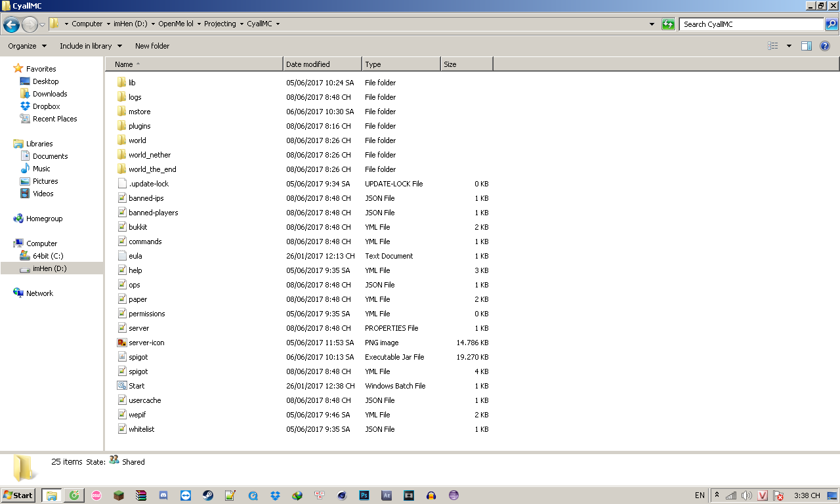
Task: Open Explorer help via question mark icon
Action: tap(825, 46)
